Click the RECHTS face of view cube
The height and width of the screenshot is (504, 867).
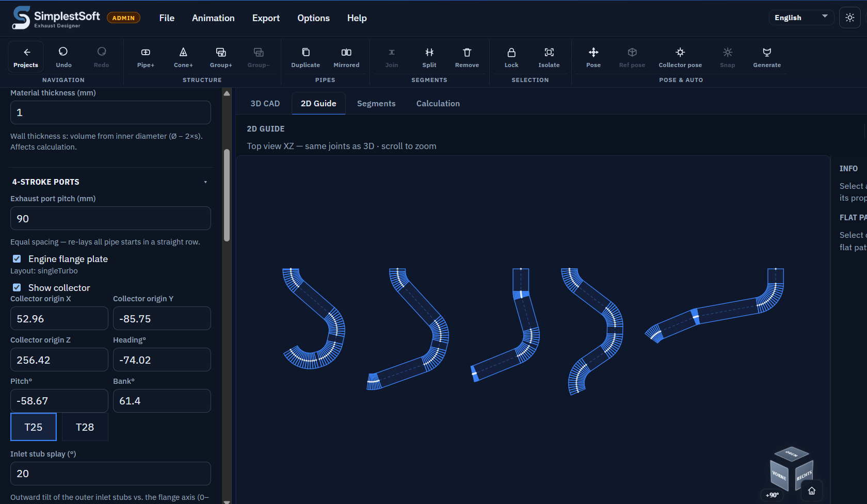pyautogui.click(x=804, y=475)
